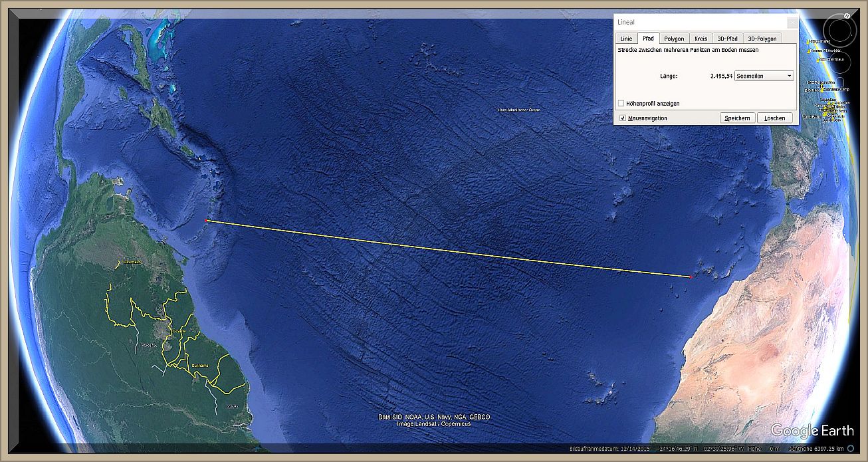Uncheck the Mausnavigation checkbox

pyautogui.click(x=622, y=118)
